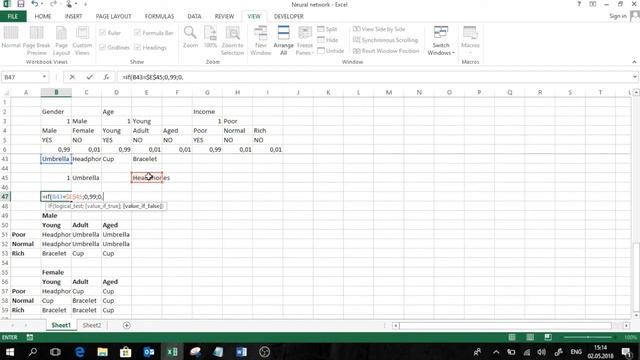This screenshot has height=360, width=640.
Task: Unhide a hidden window
Action: [331, 51]
